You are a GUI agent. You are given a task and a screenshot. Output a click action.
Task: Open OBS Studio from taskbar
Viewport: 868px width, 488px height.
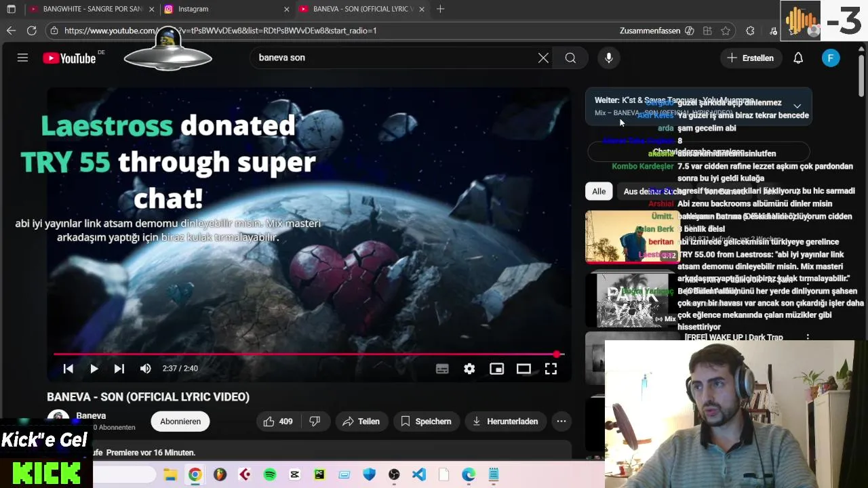(x=394, y=474)
